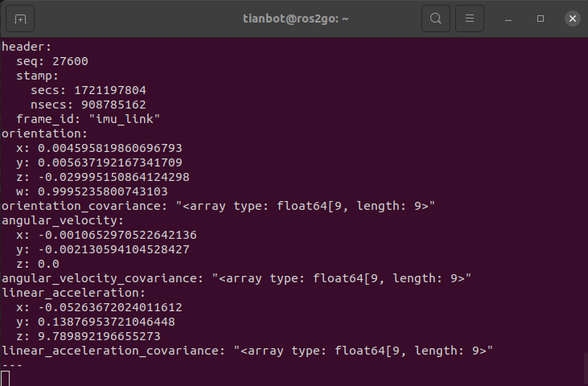Click the orientation_covariance array line
This screenshot has width=588, height=386.
(218, 206)
